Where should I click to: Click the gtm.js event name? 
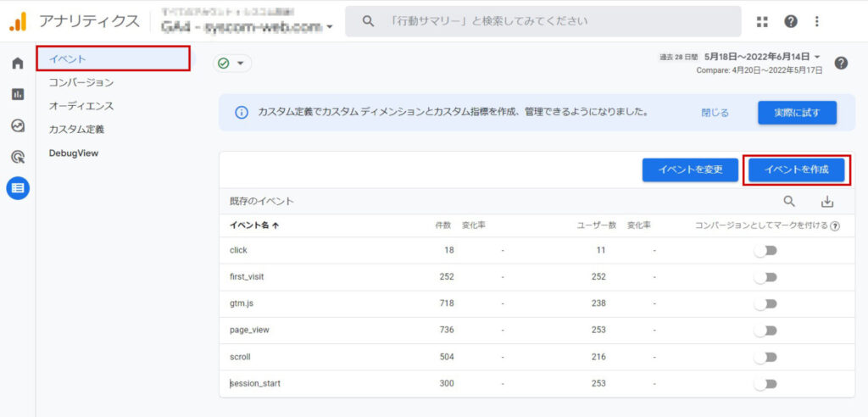(242, 303)
